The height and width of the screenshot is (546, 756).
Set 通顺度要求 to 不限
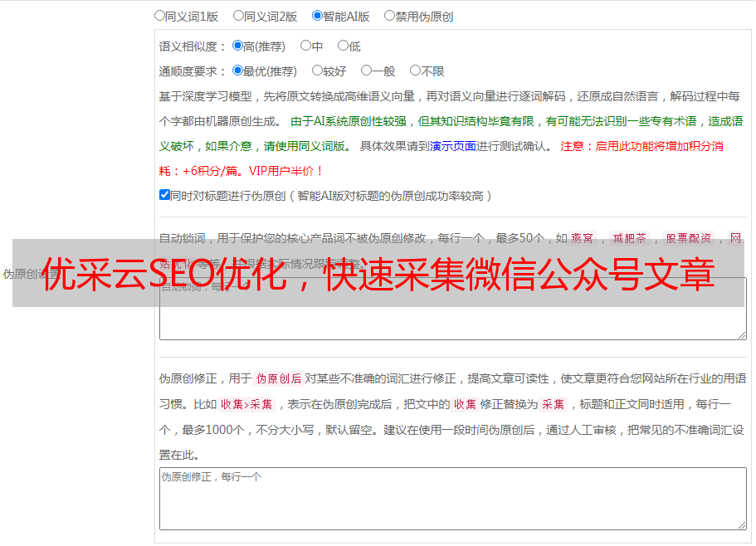pyautogui.click(x=415, y=71)
